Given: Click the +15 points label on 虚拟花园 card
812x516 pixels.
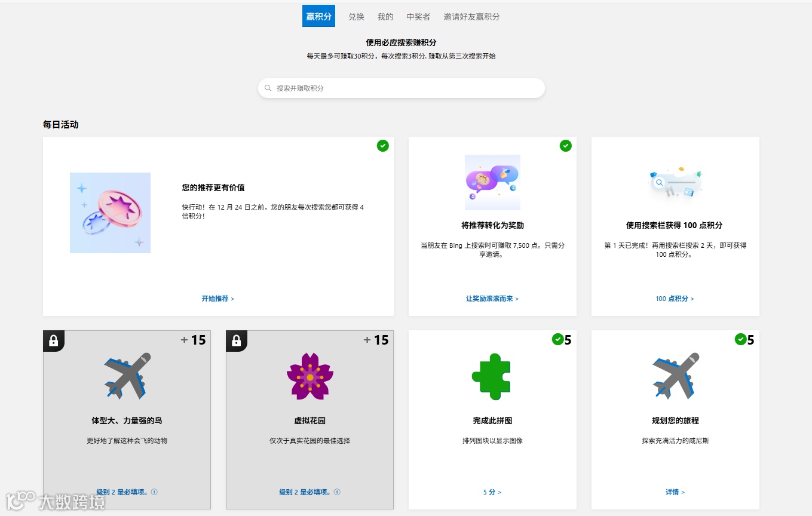Looking at the screenshot, I should tap(376, 340).
